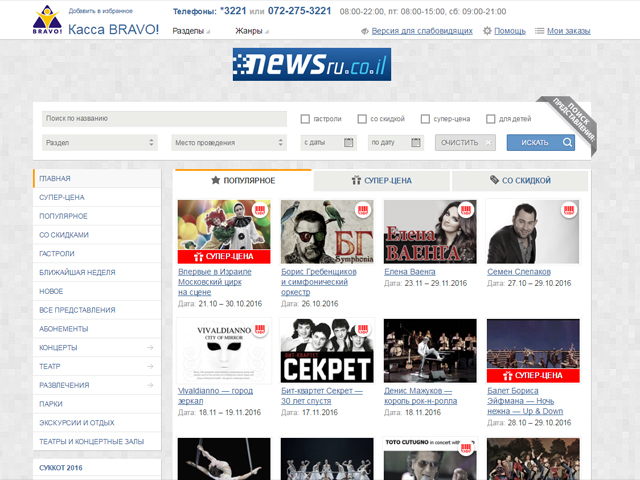Click the newsru.co.il banner
Image resolution: width=640 pixels, height=480 pixels.
pos(311,65)
